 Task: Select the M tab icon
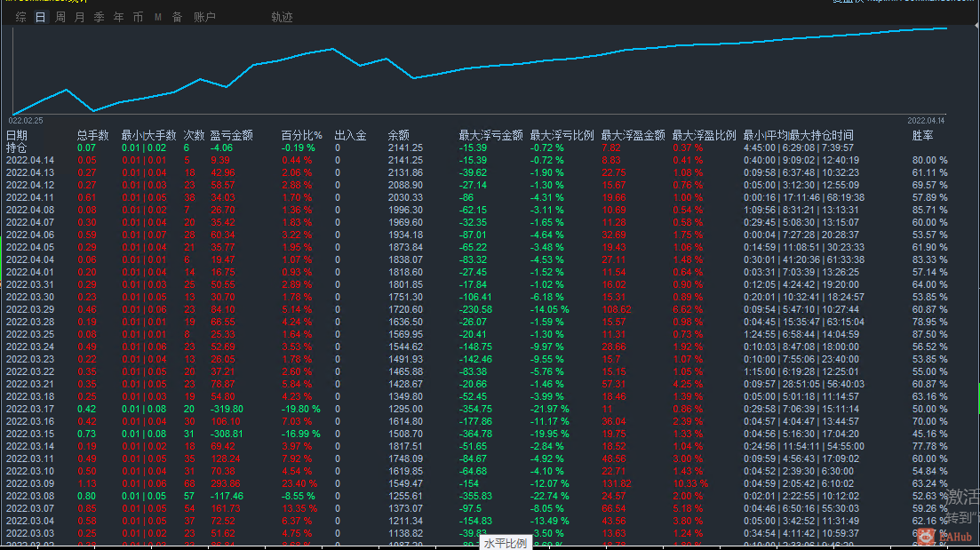pyautogui.click(x=157, y=17)
